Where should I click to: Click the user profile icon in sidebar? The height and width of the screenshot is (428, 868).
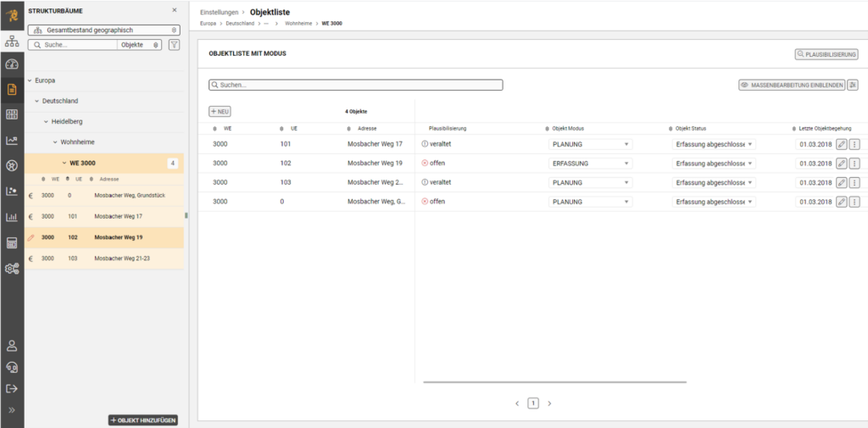pyautogui.click(x=12, y=345)
